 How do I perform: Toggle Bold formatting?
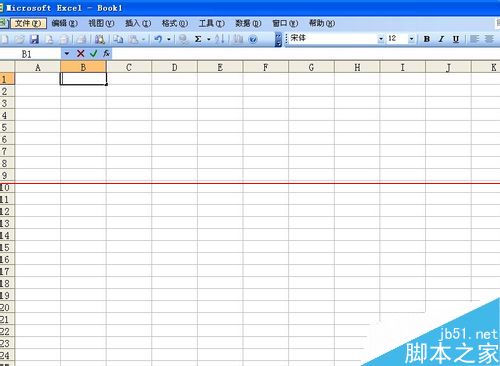[426, 39]
